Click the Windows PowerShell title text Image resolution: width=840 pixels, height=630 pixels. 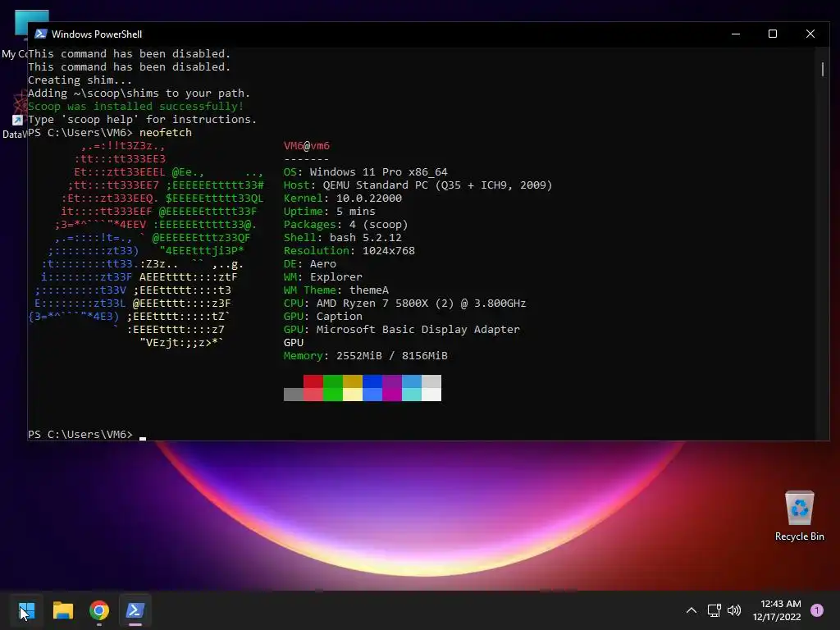97,34
